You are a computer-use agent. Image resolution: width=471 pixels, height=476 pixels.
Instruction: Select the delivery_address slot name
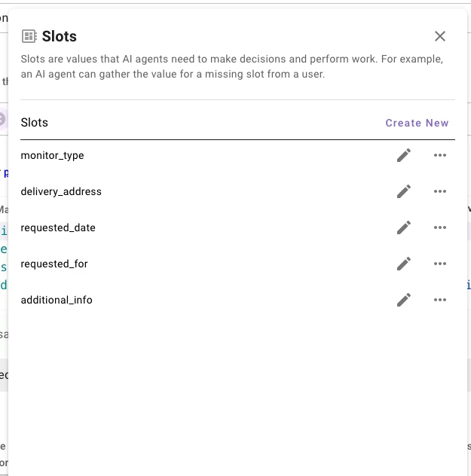(61, 191)
